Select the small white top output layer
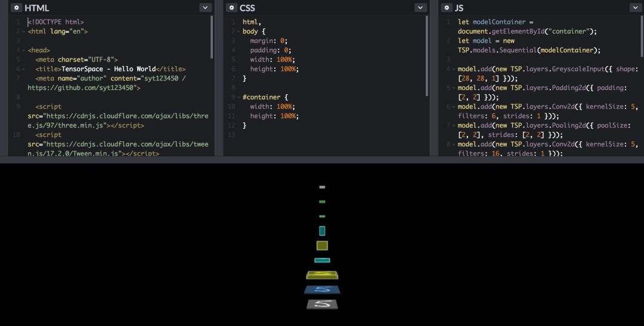This screenshot has width=644, height=326. pyautogui.click(x=322, y=187)
